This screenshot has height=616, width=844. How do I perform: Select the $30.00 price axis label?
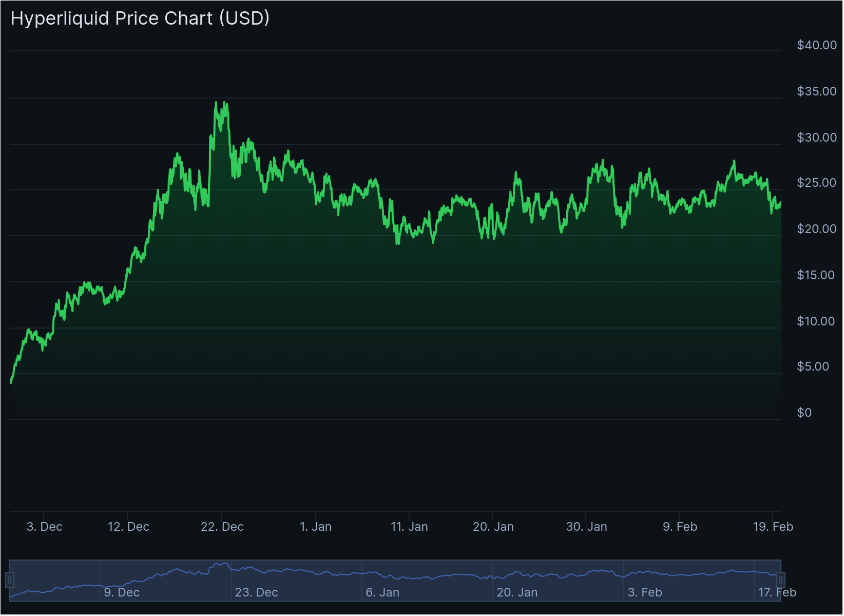point(816,138)
